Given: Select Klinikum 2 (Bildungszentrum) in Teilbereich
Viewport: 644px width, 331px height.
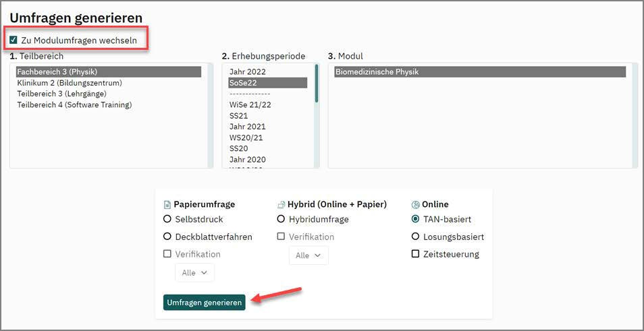Looking at the screenshot, I should point(70,83).
